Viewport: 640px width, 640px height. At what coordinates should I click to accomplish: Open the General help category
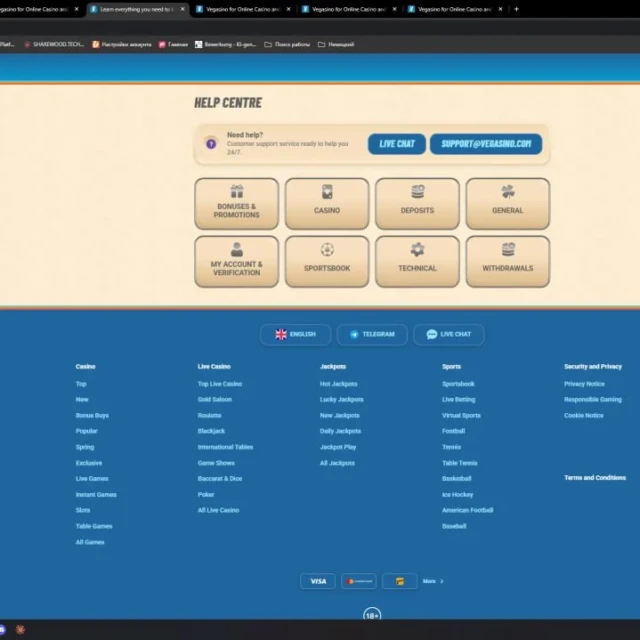[x=508, y=204]
